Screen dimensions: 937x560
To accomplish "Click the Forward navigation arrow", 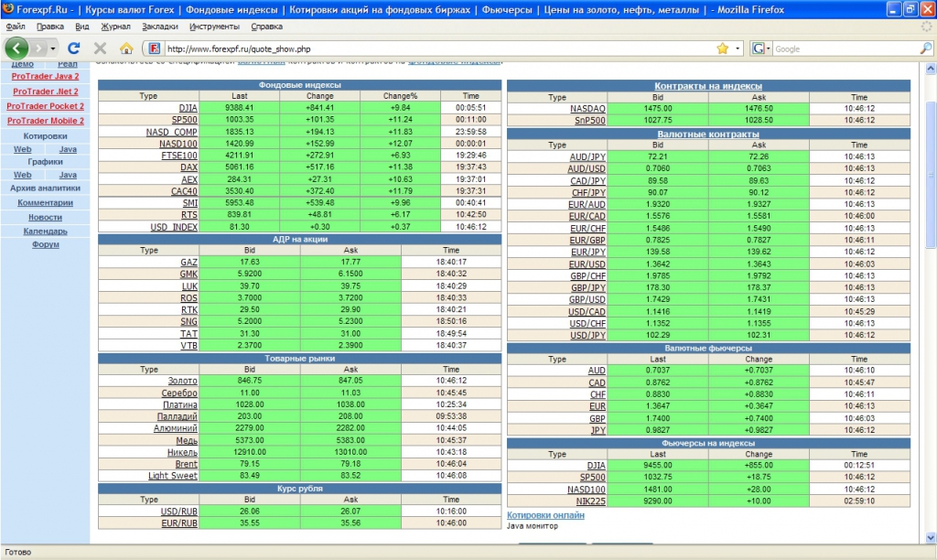I will pyautogui.click(x=39, y=48).
